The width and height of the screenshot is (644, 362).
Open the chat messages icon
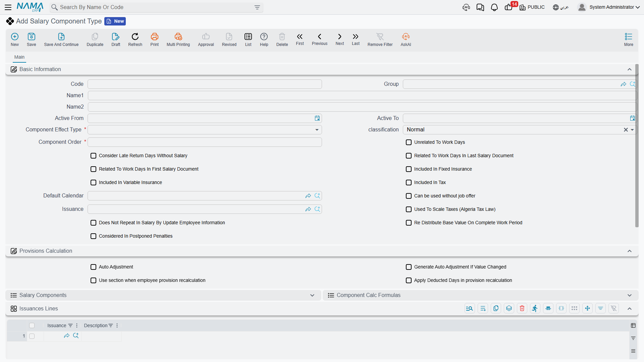[480, 7]
